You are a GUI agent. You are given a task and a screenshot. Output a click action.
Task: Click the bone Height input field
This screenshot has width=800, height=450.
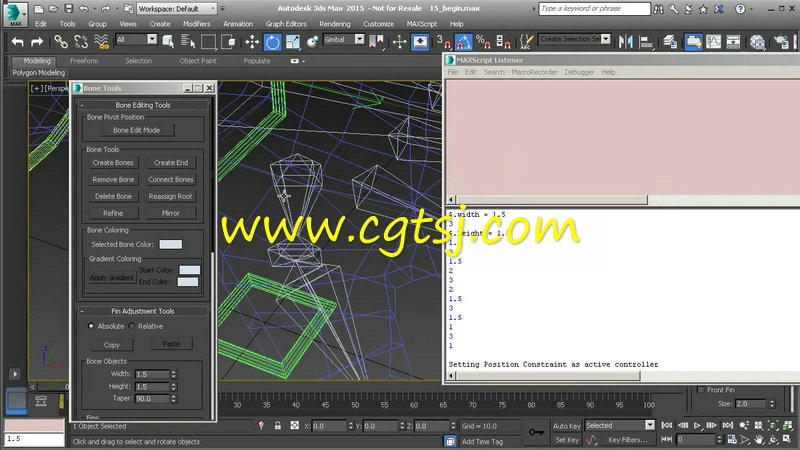coord(153,386)
